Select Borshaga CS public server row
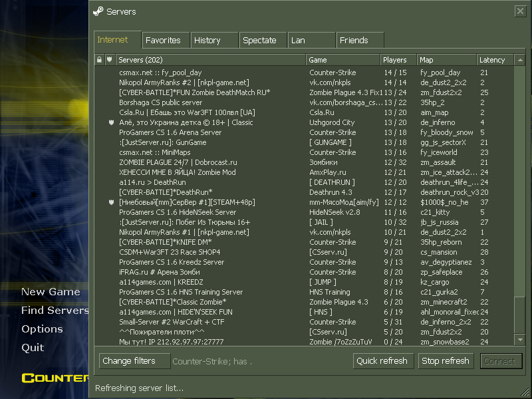Screen dimensions: 532x399 pos(305,102)
